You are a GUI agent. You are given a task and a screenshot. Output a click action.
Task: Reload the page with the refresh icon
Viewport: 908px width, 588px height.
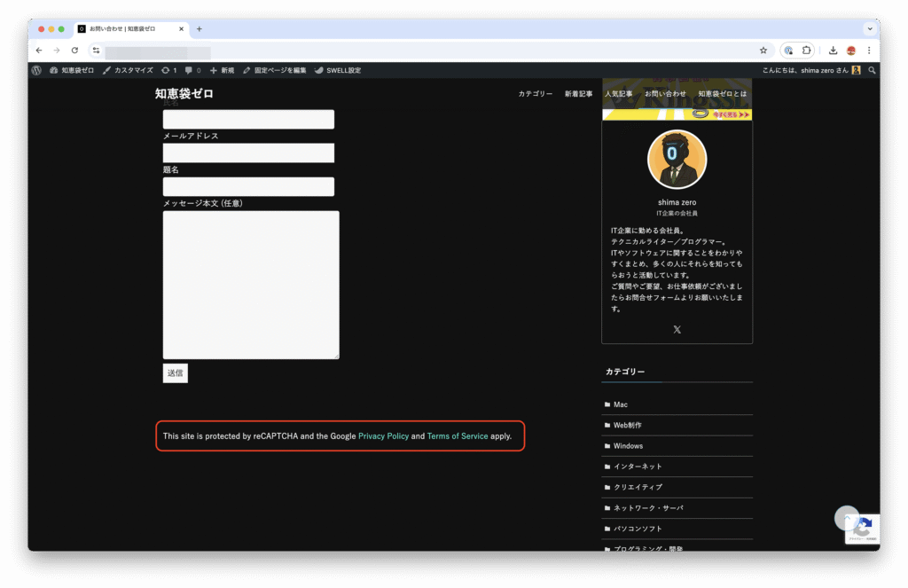click(74, 51)
